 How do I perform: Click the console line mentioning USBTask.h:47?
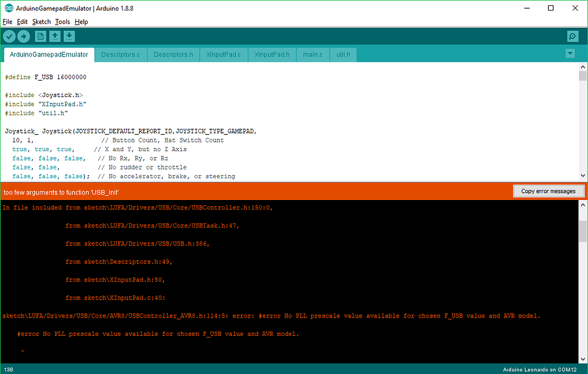tap(152, 225)
